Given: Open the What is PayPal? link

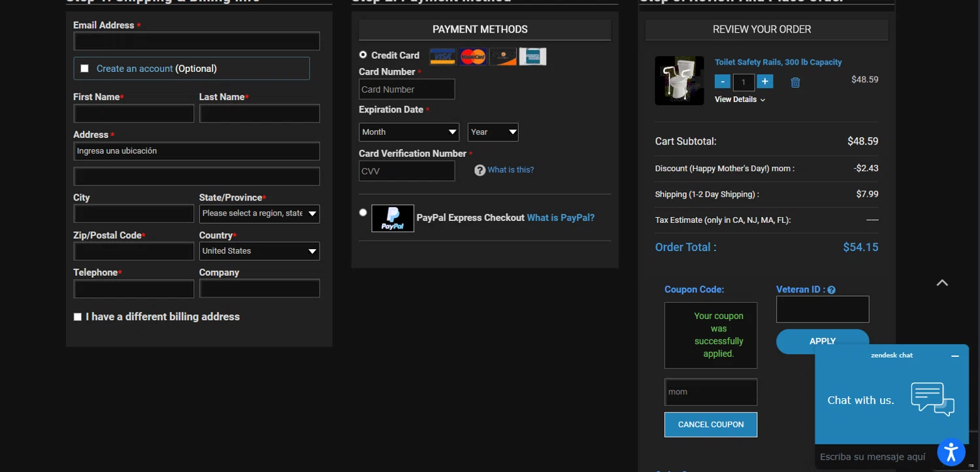Looking at the screenshot, I should click(x=561, y=218).
